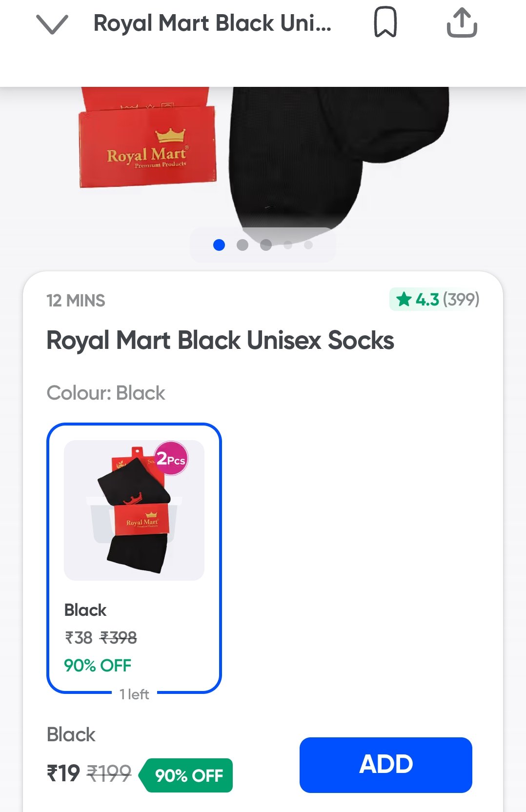
Task: Jump to fifth carousel image dot
Action: point(308,245)
